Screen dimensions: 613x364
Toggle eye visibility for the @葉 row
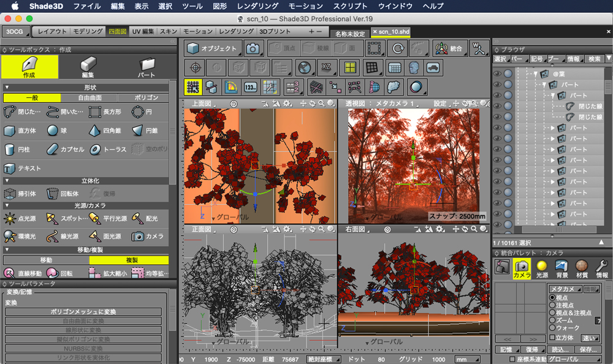point(497,74)
